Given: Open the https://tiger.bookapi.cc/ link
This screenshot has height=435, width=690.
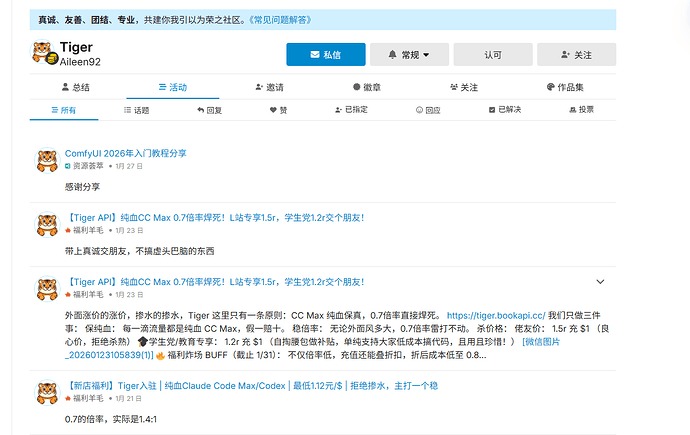Looking at the screenshot, I should pos(496,315).
